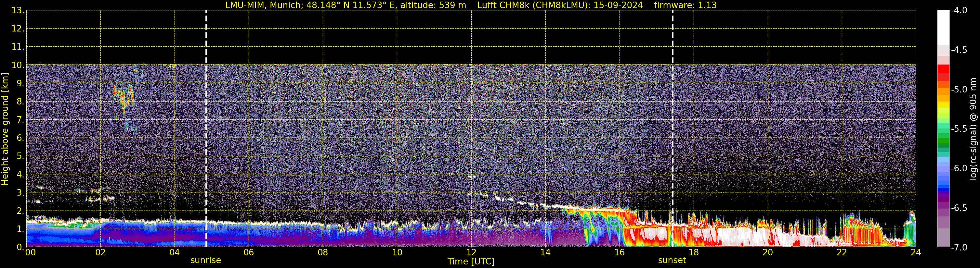Click the white dashed sunset line
The width and height of the screenshot is (980, 268).
tap(673, 129)
